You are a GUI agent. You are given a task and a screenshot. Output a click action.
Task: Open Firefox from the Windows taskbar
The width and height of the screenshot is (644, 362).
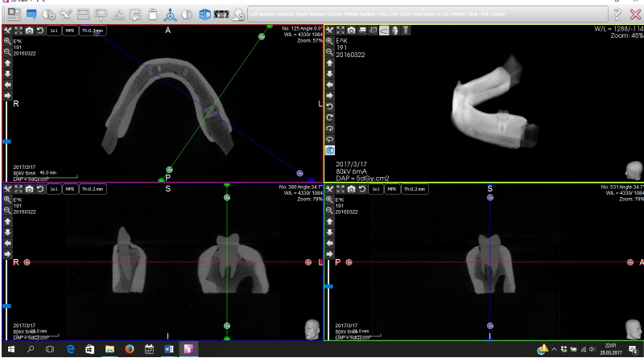click(x=129, y=350)
